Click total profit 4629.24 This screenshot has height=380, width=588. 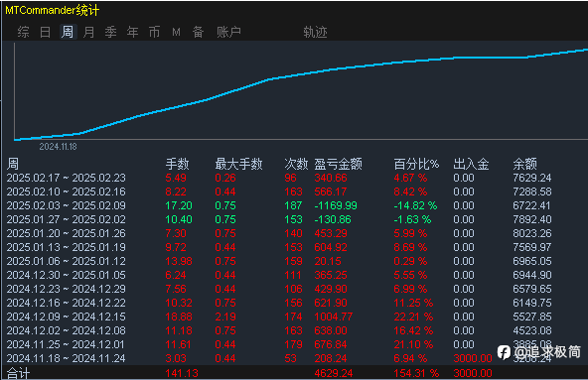(334, 373)
